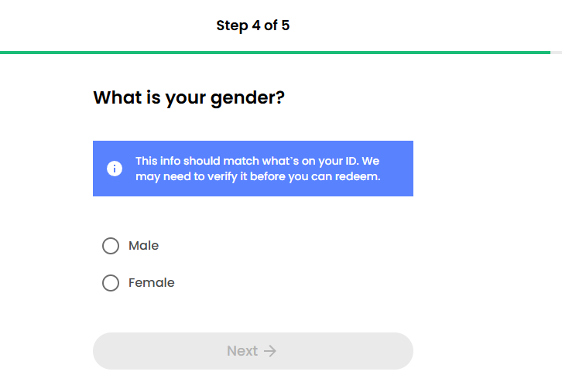Click the number 5 in step counter
562x392 pixels.
[x=285, y=26]
